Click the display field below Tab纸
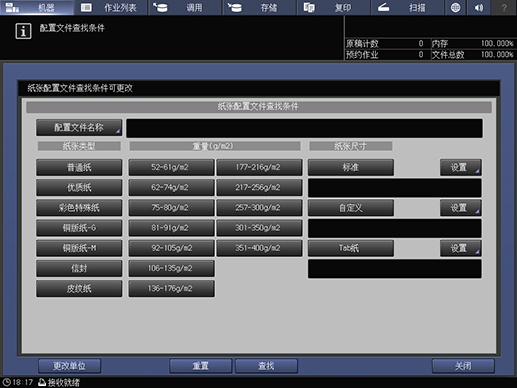Image resolution: width=517 pixels, height=388 pixels. click(x=395, y=269)
